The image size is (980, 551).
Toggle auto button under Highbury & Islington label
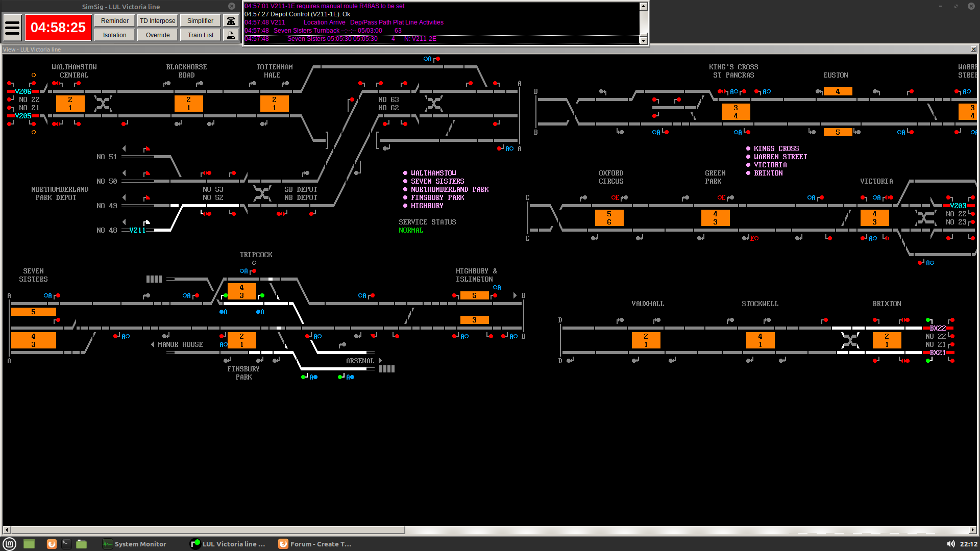click(x=497, y=287)
